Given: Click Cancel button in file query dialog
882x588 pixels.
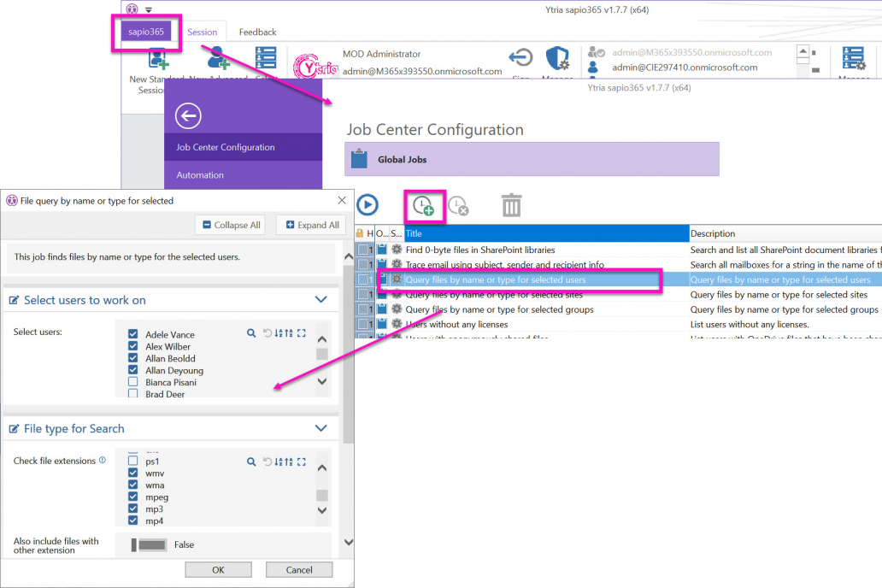Looking at the screenshot, I should pos(298,569).
